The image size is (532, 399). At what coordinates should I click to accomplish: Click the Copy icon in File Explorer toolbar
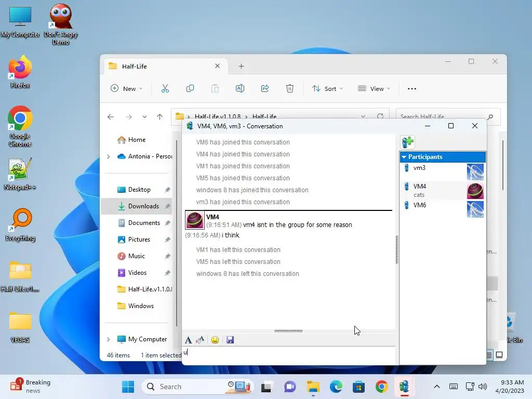pyautogui.click(x=190, y=88)
